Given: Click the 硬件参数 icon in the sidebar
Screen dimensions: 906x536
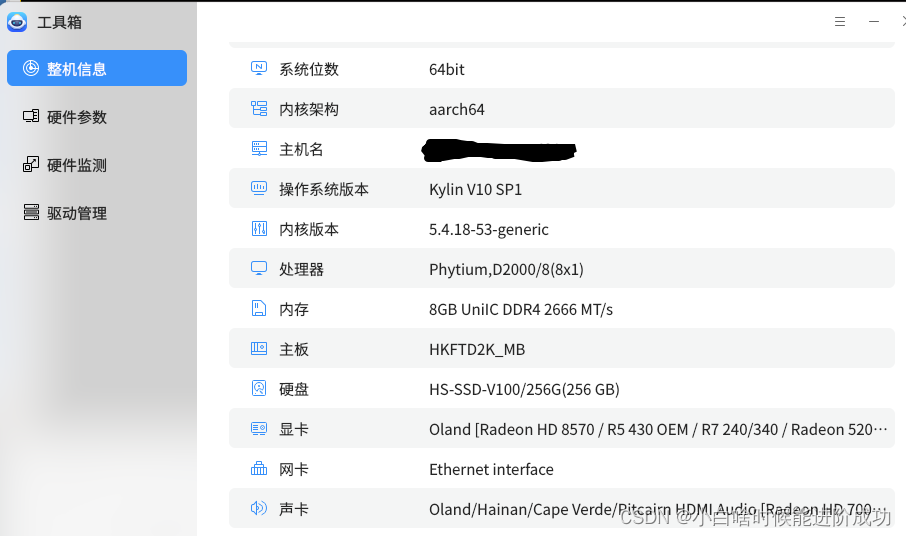Looking at the screenshot, I should click(31, 116).
